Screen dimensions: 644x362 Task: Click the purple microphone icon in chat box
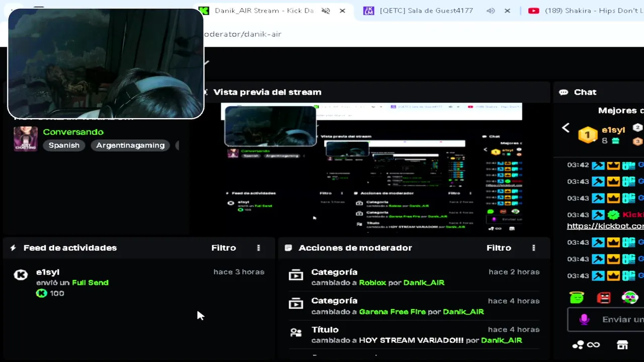(x=584, y=319)
